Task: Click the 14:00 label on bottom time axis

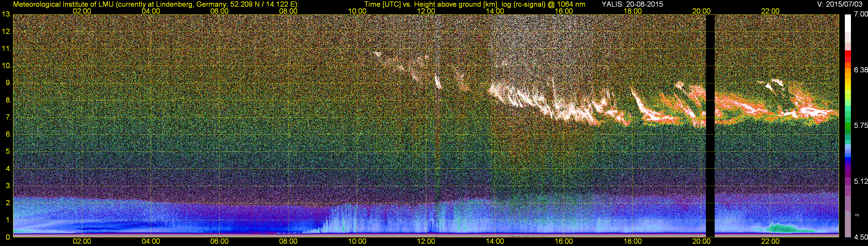Action: coord(495,241)
